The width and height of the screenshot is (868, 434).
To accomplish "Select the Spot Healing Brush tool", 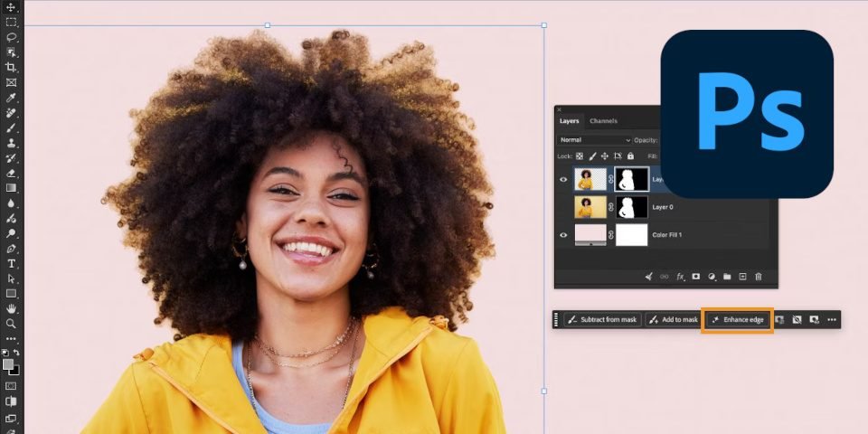I will 11,112.
